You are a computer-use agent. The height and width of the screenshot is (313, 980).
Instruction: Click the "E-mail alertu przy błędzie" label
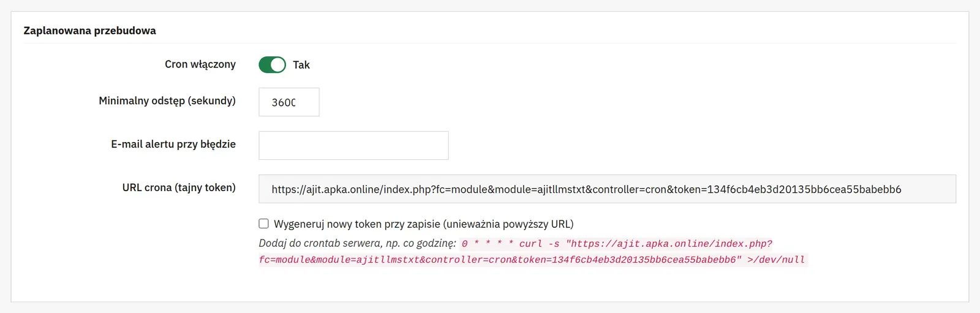[x=173, y=144]
